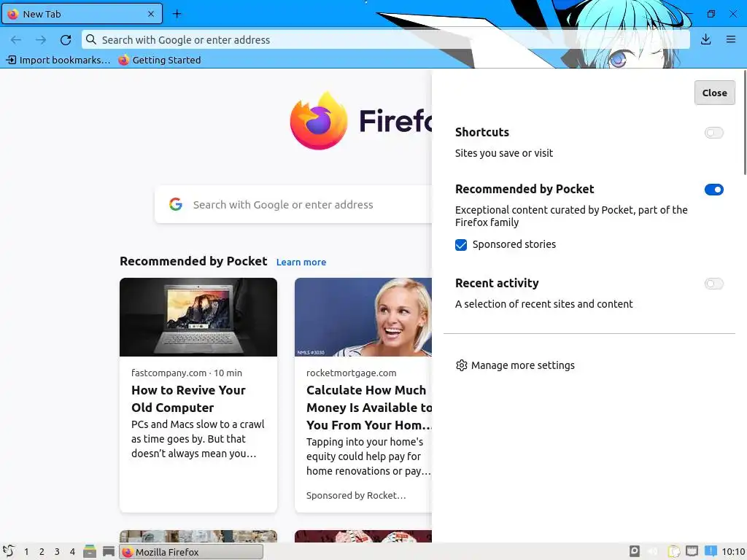Switch to workspace 2 in taskbar
747x560 pixels.
pos(42,552)
